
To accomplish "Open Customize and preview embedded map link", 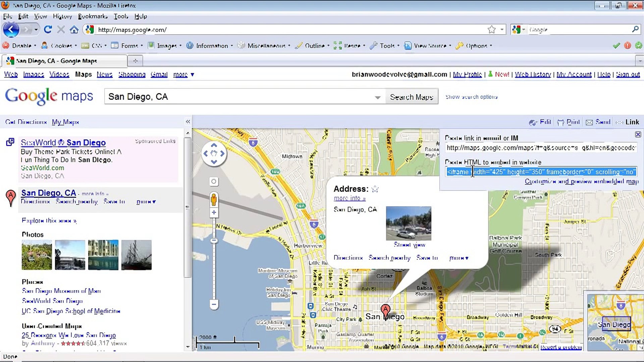I will coord(581,181).
